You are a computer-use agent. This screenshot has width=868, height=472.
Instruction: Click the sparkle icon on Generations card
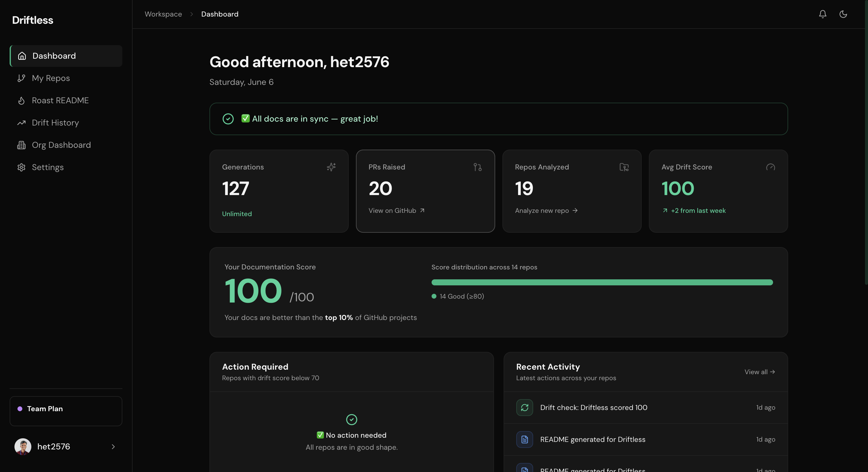(x=331, y=167)
